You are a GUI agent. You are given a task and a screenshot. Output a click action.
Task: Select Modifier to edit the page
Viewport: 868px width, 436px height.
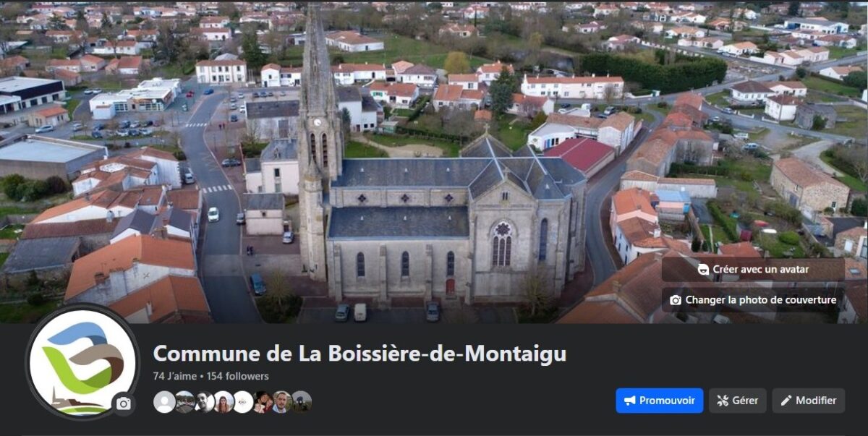click(x=809, y=401)
